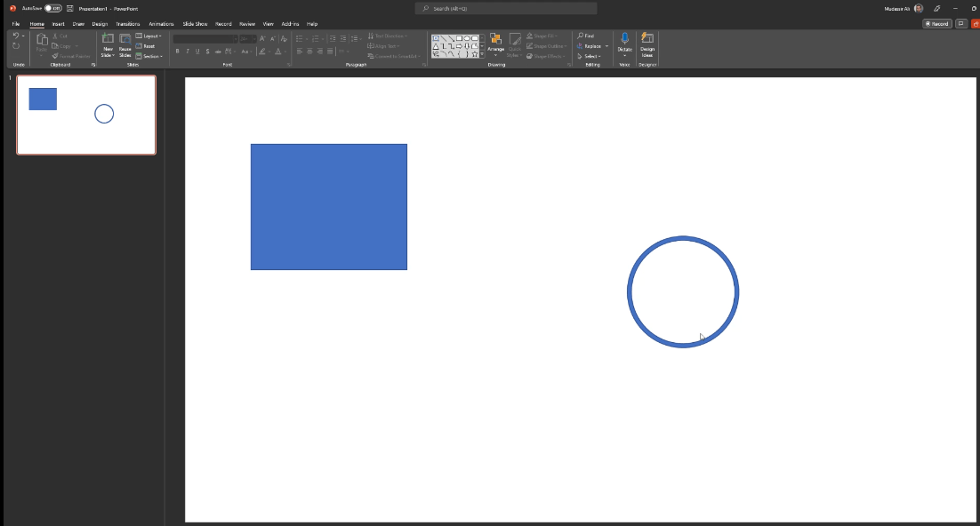Open Shape Fill dropdown
The height and width of the screenshot is (526, 980).
coord(542,36)
